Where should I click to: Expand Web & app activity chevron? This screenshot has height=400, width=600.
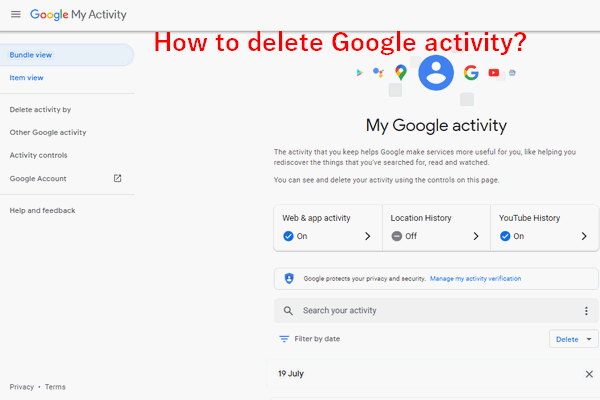pos(367,236)
